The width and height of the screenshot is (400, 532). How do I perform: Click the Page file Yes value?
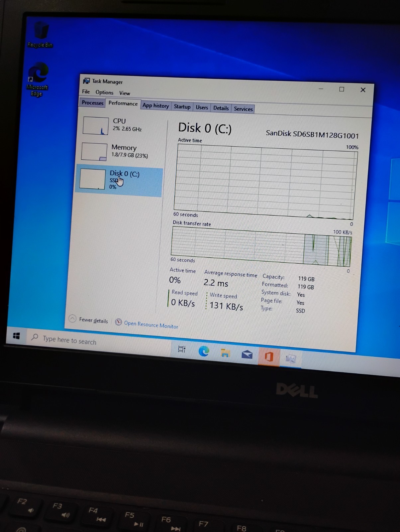[300, 303]
